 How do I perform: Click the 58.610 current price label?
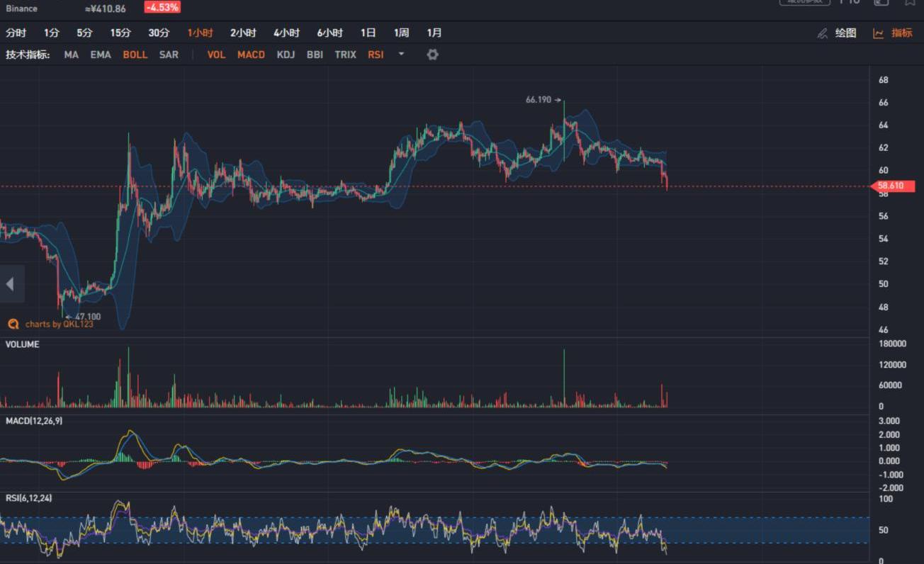(x=890, y=186)
